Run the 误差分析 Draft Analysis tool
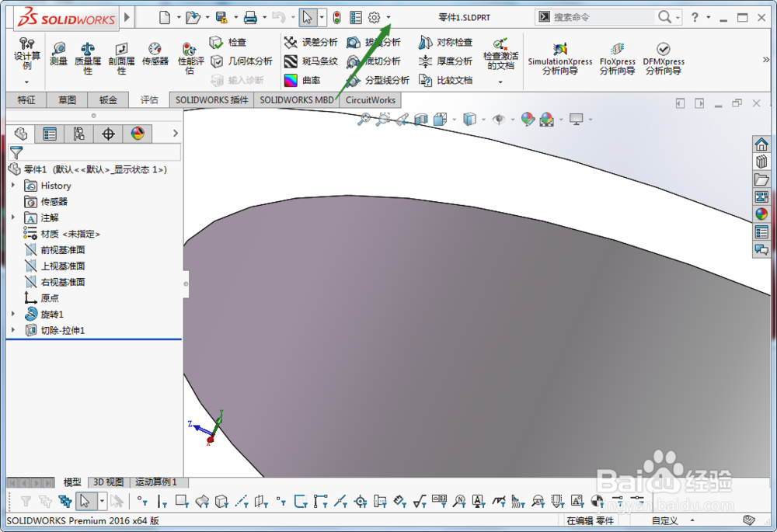Screen dimensions: 777x532 (317, 43)
